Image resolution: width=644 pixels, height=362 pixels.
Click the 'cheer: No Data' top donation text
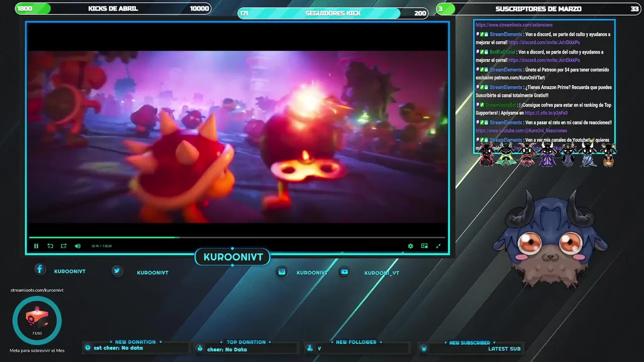click(227, 349)
